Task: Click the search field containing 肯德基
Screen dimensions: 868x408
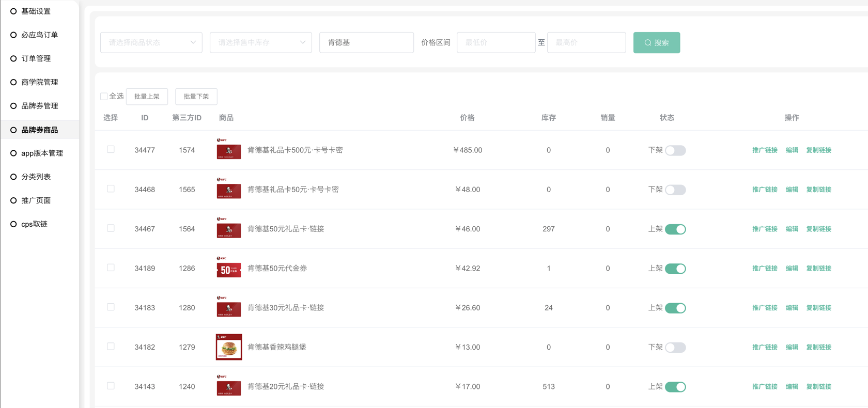Action: [367, 42]
